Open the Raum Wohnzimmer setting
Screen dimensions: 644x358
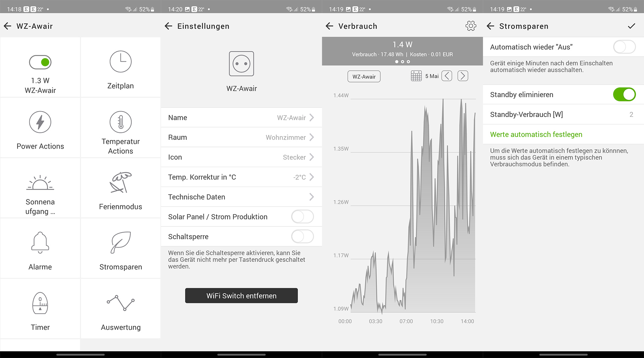[x=241, y=137]
